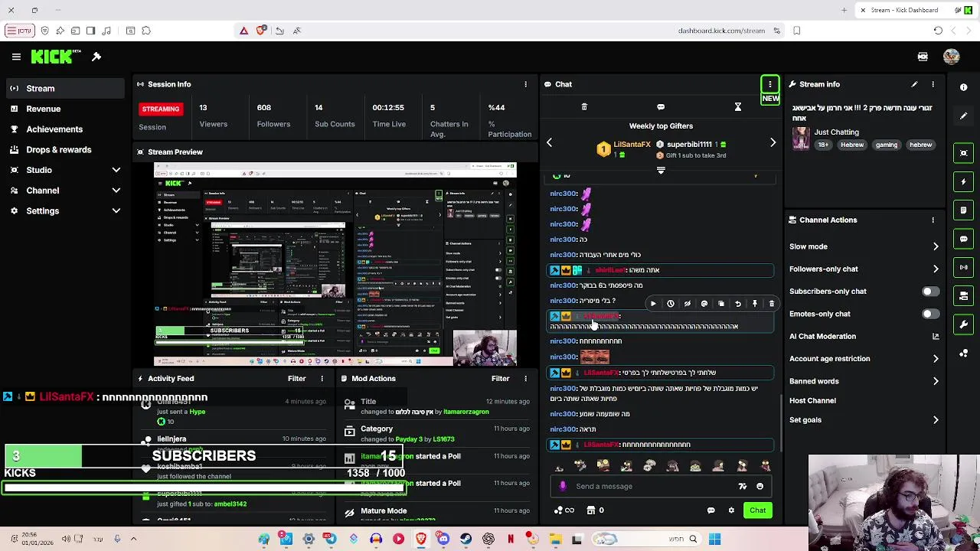Open Stream page in left sidebar

tap(64, 88)
